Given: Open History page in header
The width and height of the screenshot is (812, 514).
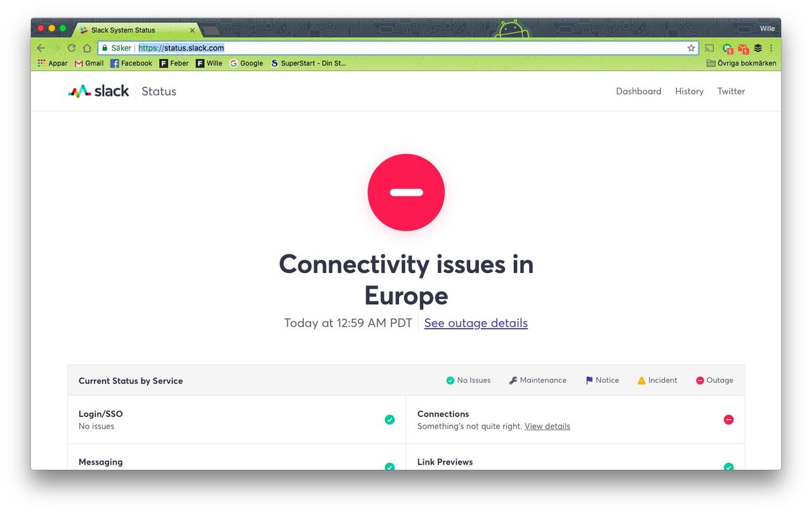Looking at the screenshot, I should (x=689, y=91).
